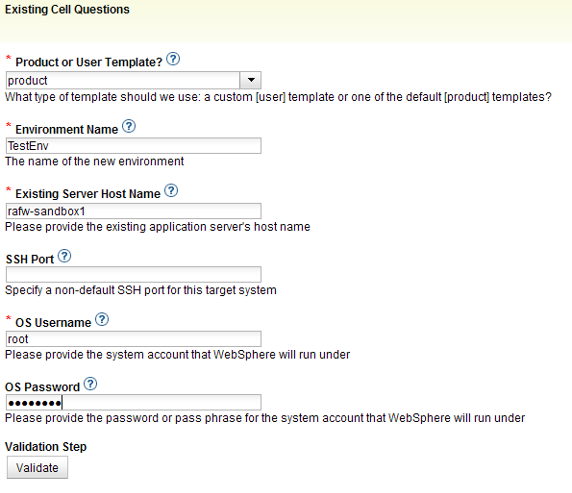Click the Environment Name label
572x493 pixels.
tap(67, 129)
